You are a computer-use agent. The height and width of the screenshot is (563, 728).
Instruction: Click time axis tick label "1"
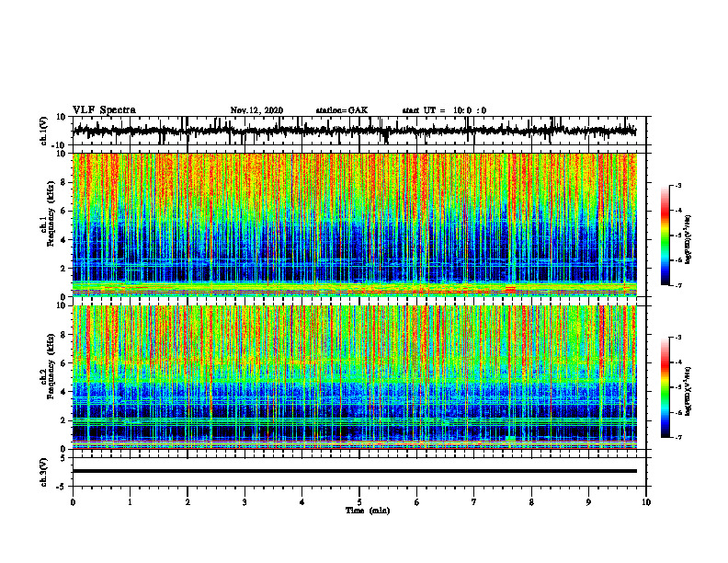pos(130,502)
